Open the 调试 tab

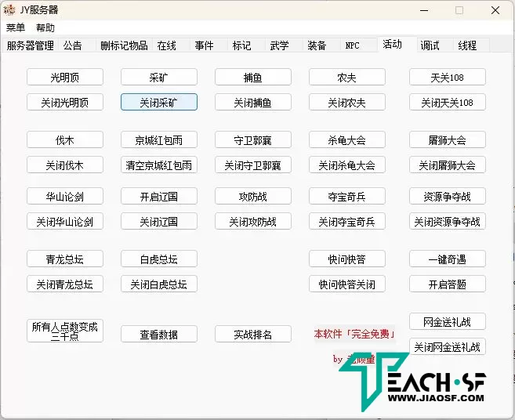pyautogui.click(x=435, y=45)
